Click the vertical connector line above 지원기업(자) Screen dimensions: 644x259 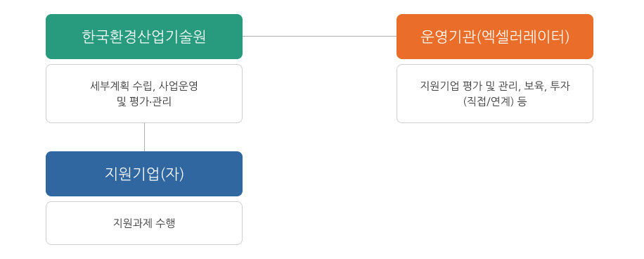(145, 137)
